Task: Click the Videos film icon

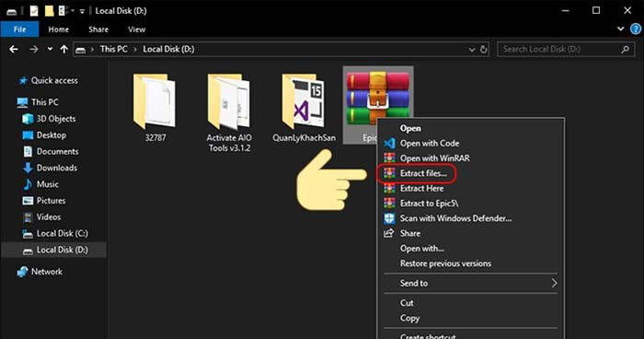Action: [x=28, y=217]
